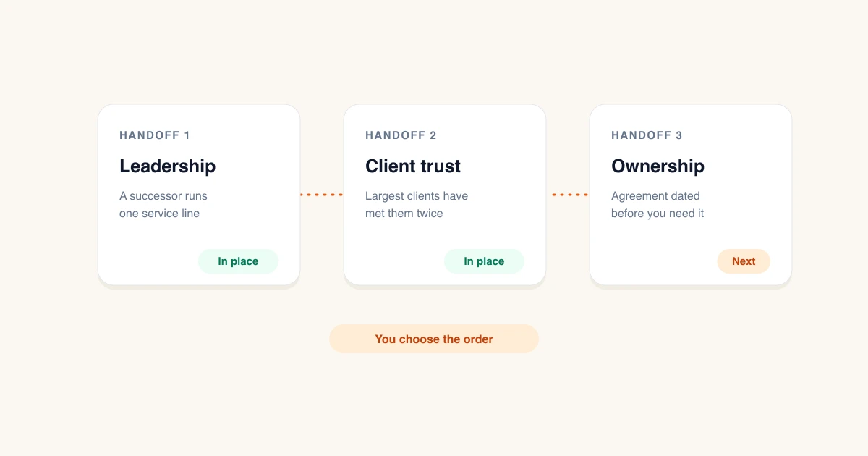Click empty area inside the Handoff 3 card
868x456 pixels.
click(651, 253)
